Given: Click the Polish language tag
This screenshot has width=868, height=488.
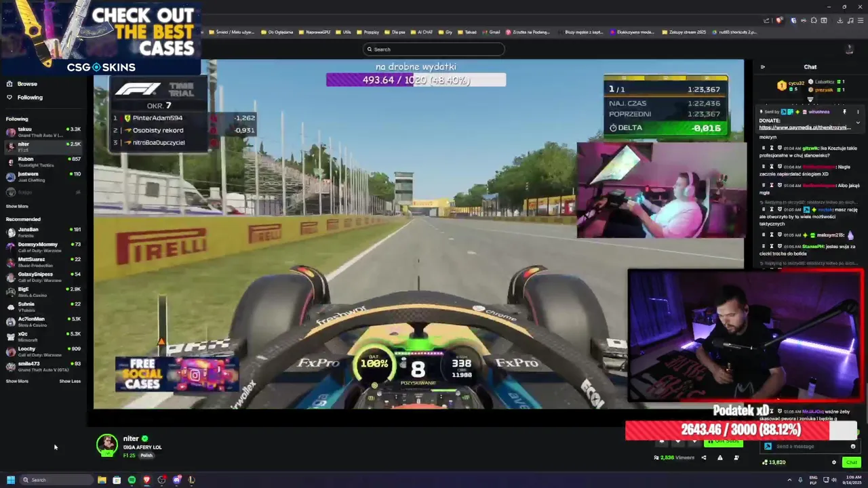Looking at the screenshot, I should tap(146, 455).
